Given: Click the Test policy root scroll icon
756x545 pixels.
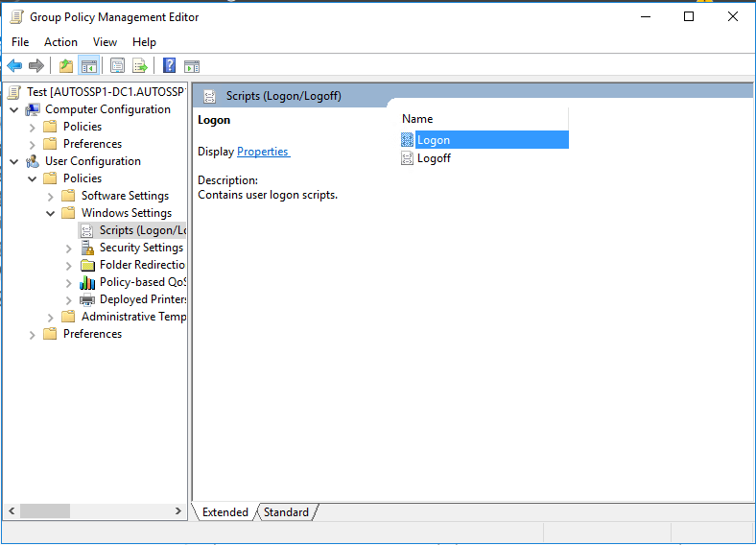Looking at the screenshot, I should pyautogui.click(x=15, y=92).
